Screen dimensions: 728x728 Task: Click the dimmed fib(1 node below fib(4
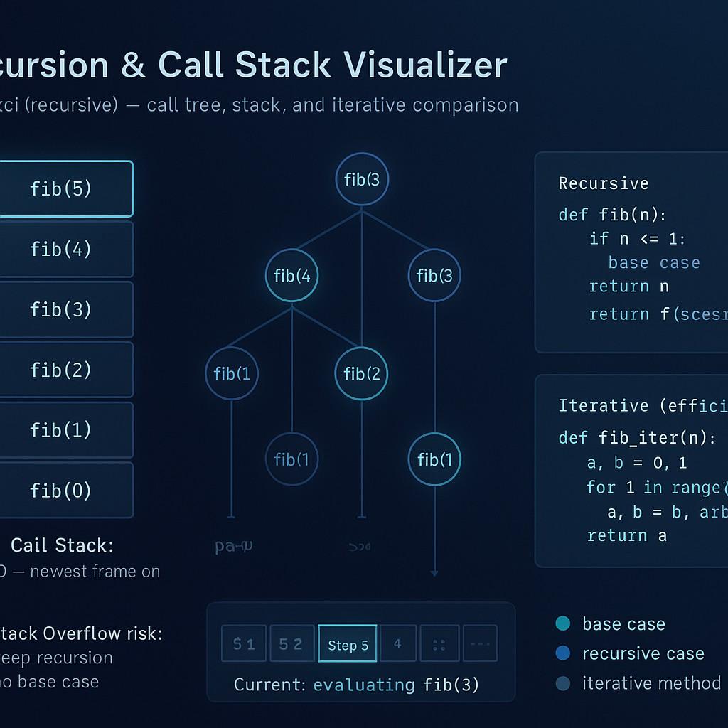point(291,459)
